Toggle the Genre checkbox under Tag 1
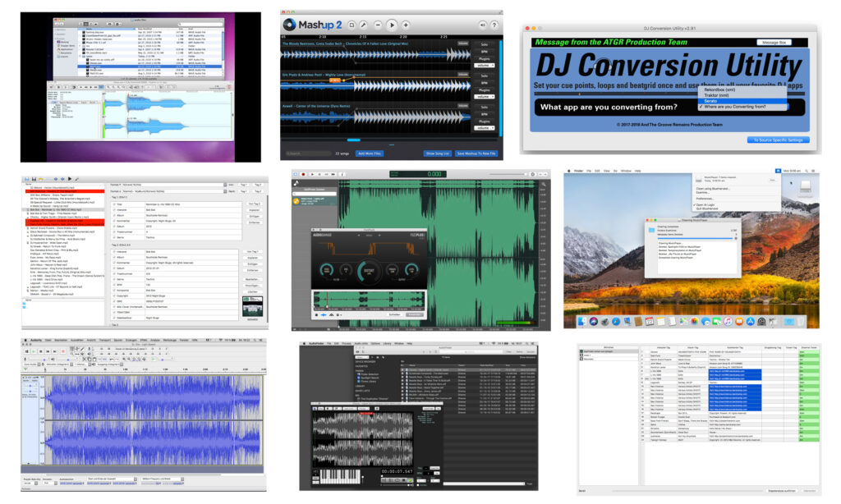Screen dimensions: 841x504 (x=113, y=237)
